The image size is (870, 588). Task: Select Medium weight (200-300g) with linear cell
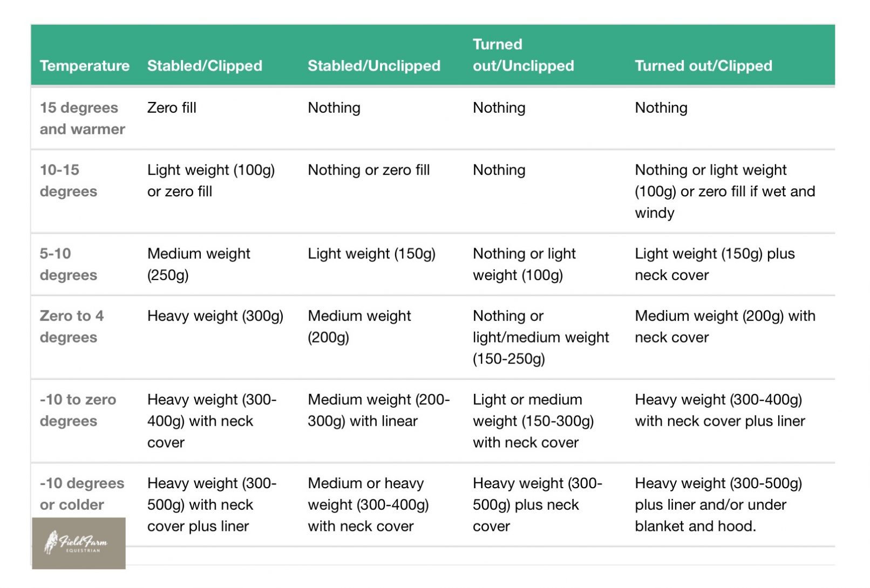378,410
